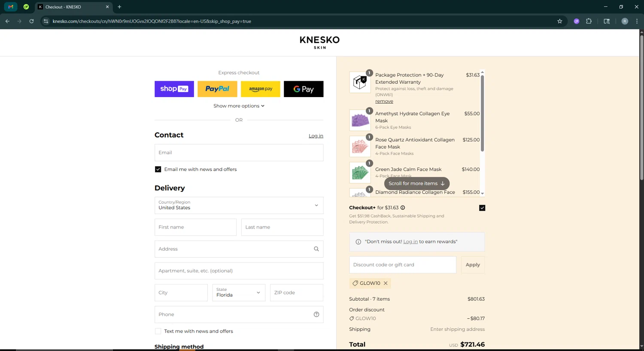Pay with PayPal
This screenshot has height=351, width=644.
point(217,89)
